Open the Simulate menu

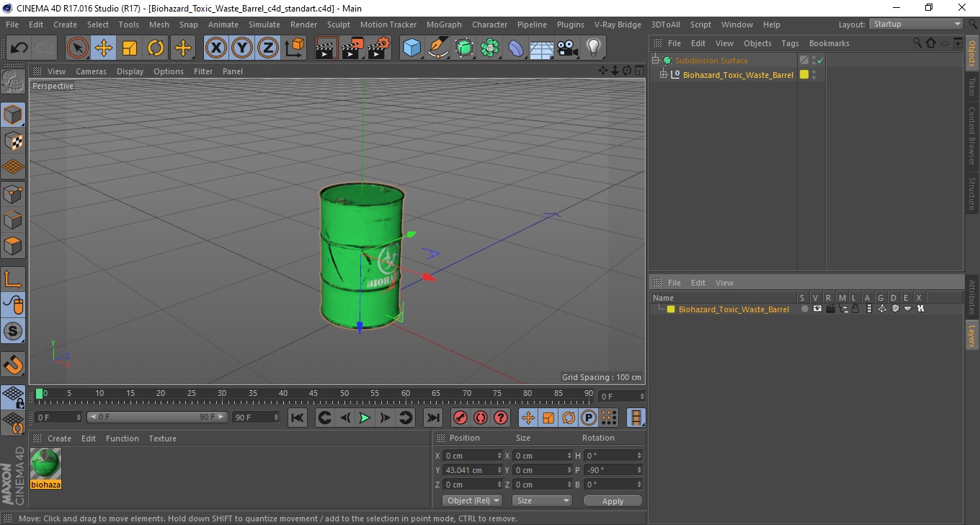point(264,25)
